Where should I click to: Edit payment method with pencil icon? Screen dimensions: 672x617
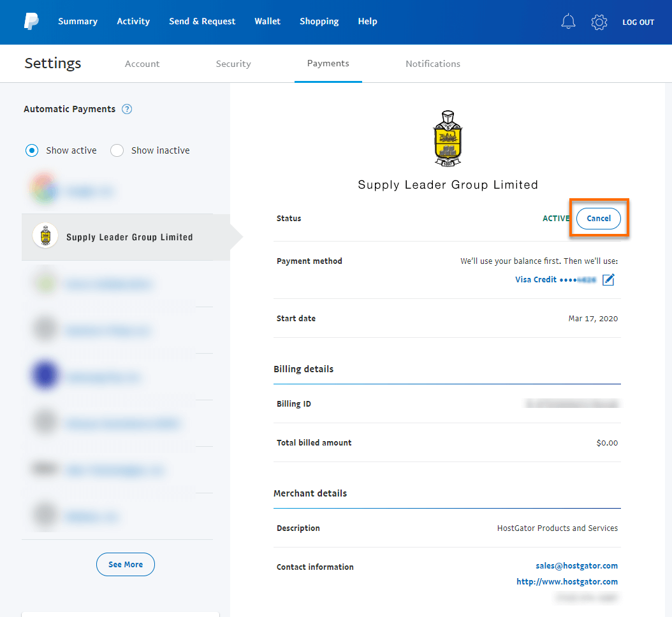coord(608,280)
